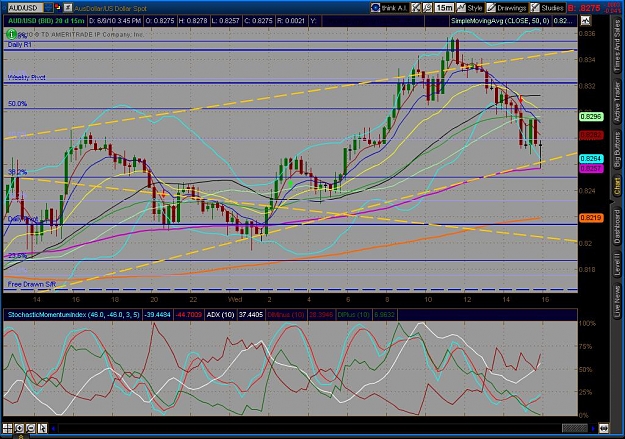
Task: Click the magenta 0.8257 price bubble
Action: click(x=591, y=168)
